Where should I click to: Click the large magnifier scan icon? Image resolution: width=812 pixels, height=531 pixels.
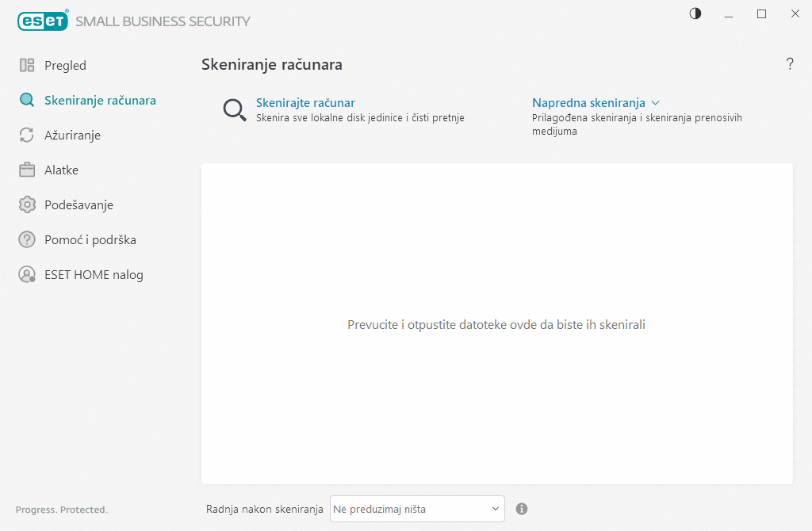(235, 110)
